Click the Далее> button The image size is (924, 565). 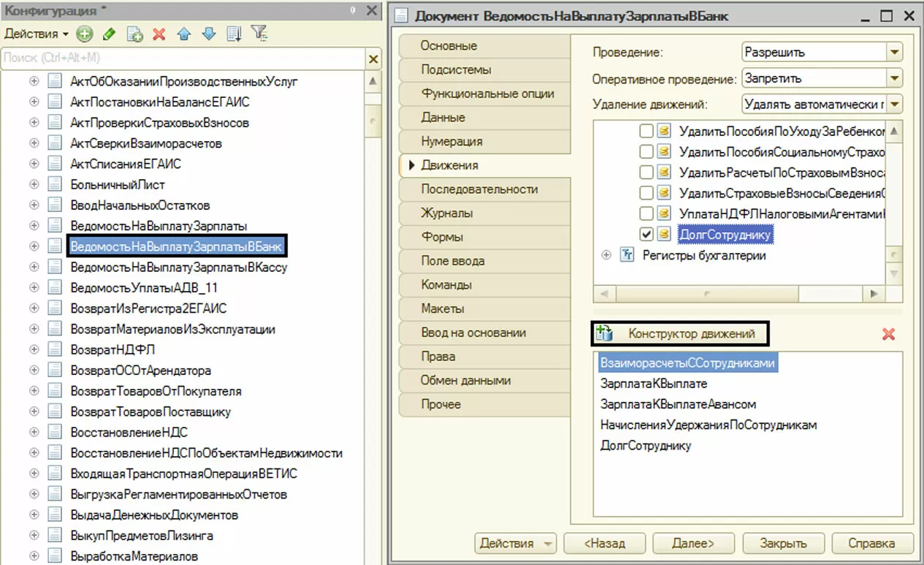[x=693, y=544]
